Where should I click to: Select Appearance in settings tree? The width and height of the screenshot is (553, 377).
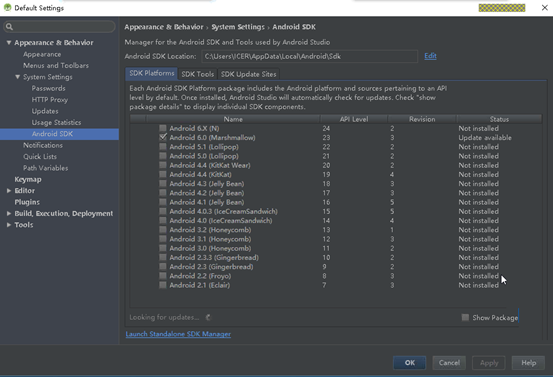point(42,54)
